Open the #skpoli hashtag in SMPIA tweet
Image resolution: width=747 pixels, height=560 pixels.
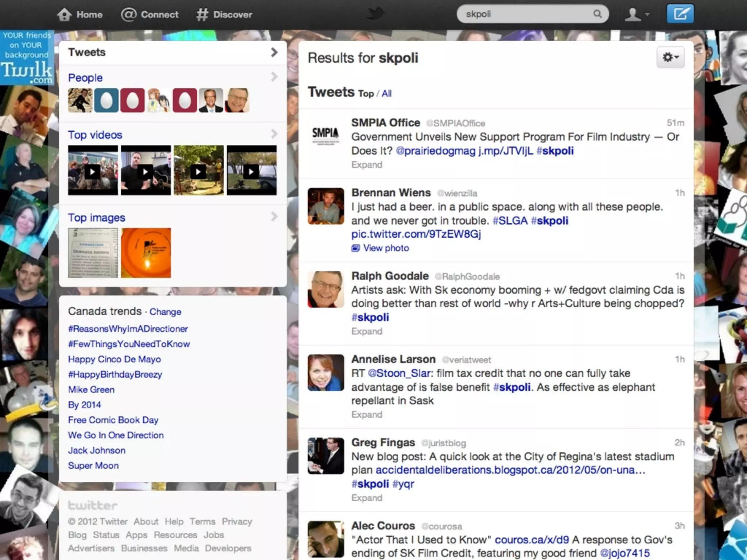[555, 151]
